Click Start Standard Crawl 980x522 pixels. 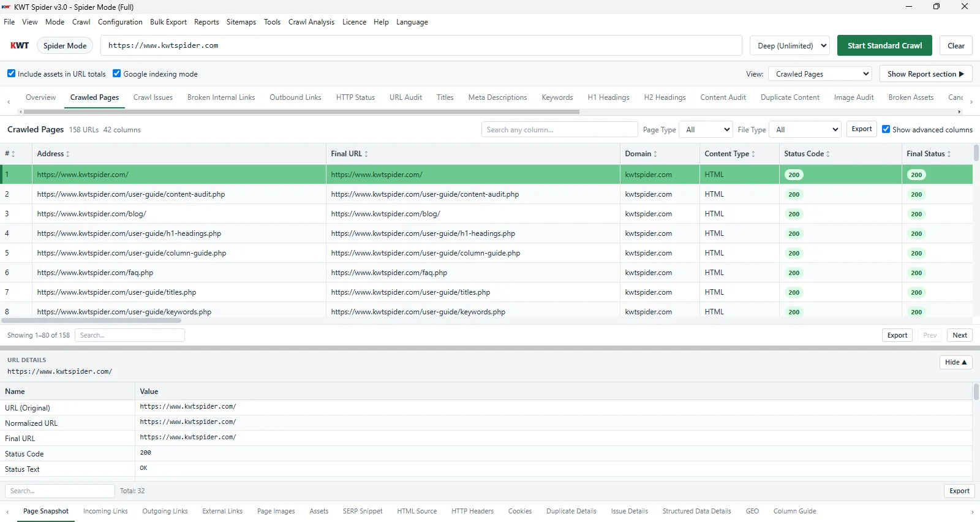pos(884,45)
